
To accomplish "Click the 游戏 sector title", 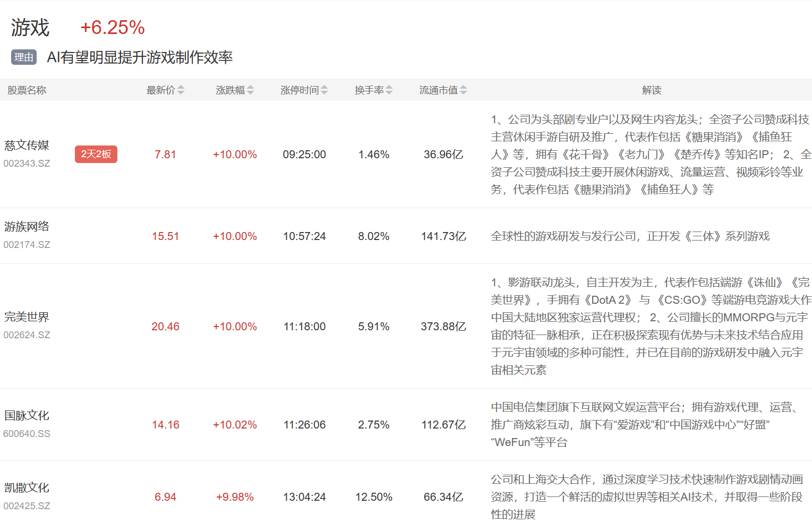I will 30,28.
